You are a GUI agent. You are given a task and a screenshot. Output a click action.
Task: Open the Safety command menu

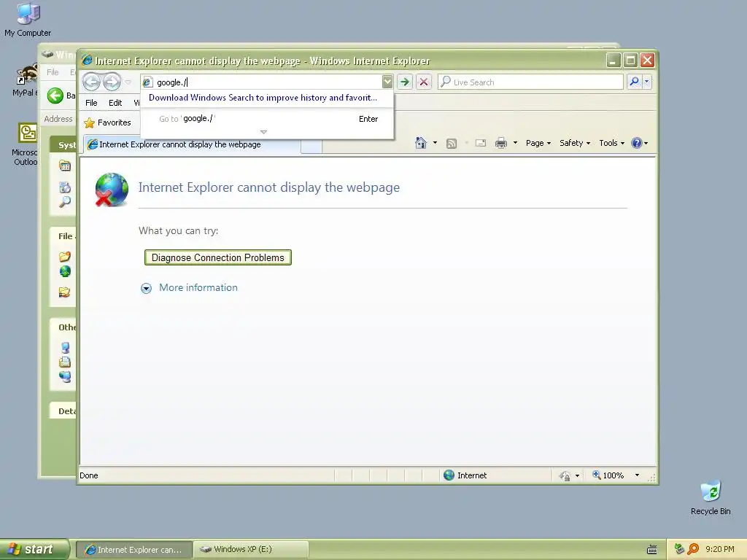(575, 143)
